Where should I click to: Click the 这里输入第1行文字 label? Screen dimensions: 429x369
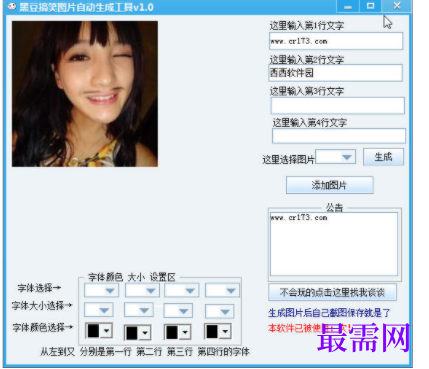(x=307, y=26)
